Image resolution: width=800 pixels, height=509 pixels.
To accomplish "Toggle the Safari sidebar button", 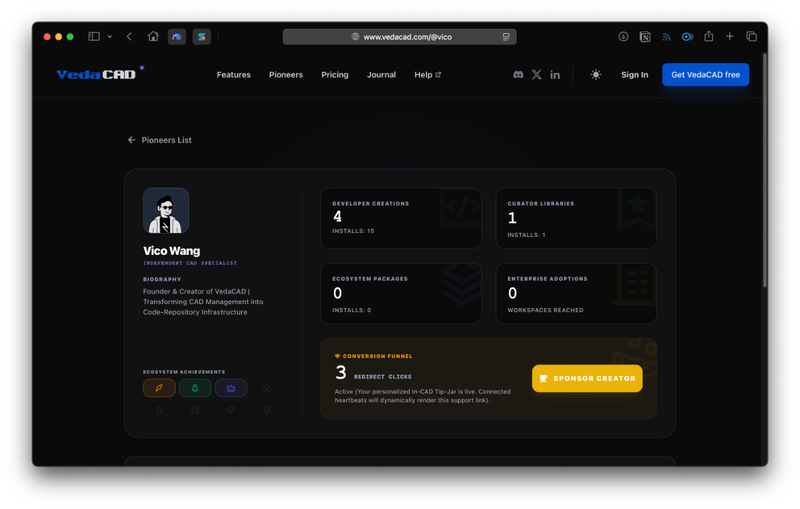I will tap(94, 37).
